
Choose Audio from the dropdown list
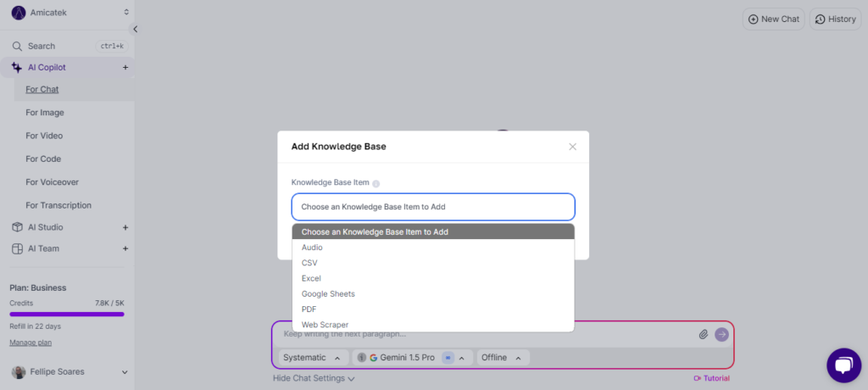pos(433,248)
